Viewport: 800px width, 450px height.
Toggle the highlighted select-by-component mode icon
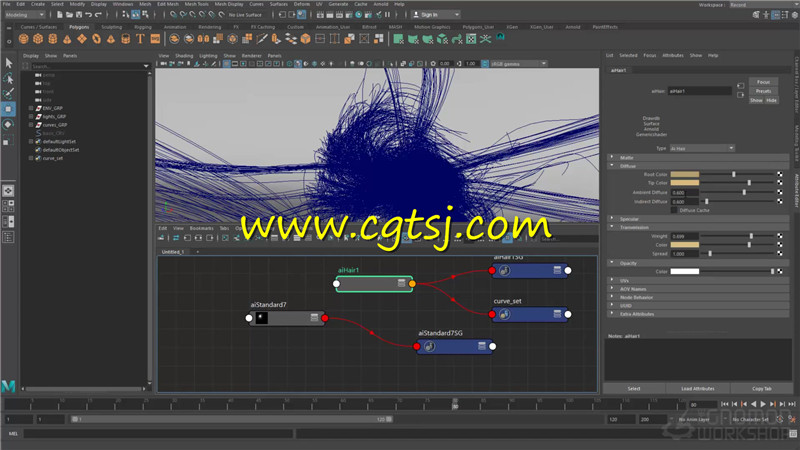(x=136, y=15)
